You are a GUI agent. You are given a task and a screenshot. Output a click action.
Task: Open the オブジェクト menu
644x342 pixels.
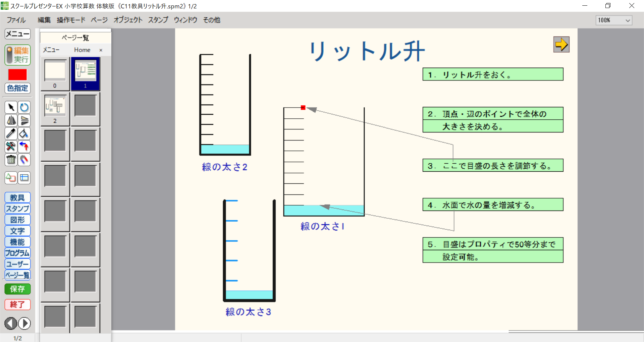point(128,20)
